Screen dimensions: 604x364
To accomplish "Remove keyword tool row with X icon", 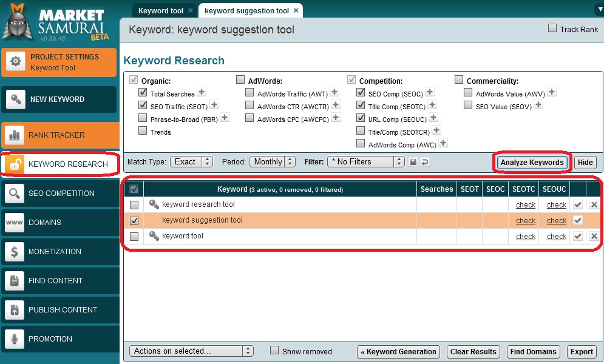I will (594, 236).
